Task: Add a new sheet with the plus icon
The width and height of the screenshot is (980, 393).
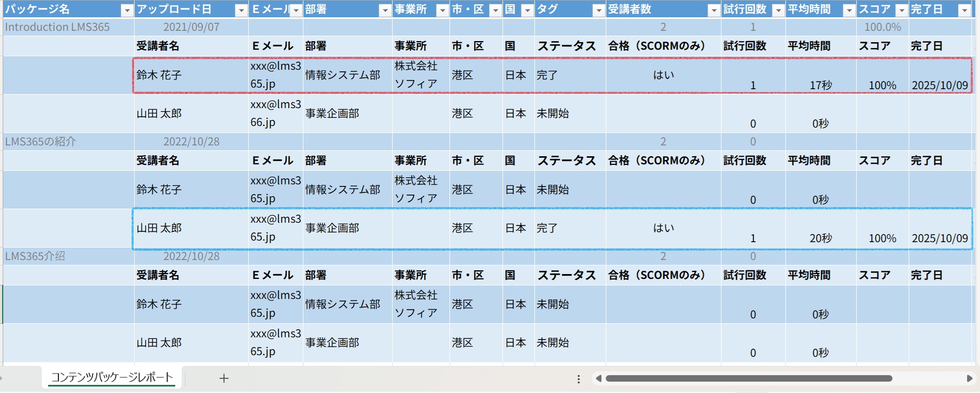Action: 224,378
